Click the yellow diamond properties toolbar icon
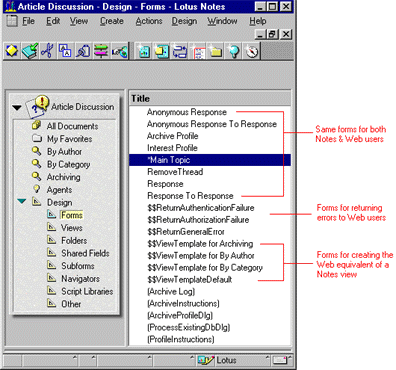This screenshot has height=370, width=396. [12, 51]
